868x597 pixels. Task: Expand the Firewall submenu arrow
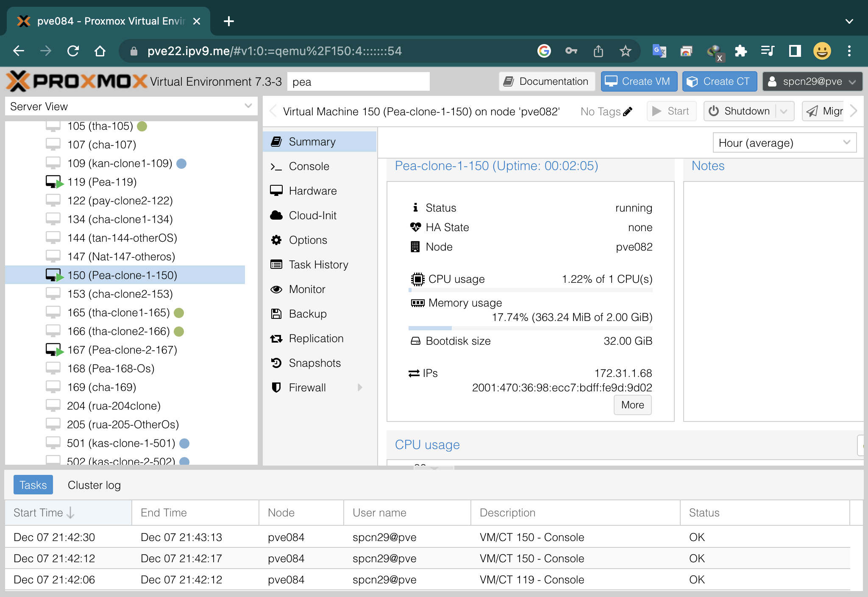360,388
